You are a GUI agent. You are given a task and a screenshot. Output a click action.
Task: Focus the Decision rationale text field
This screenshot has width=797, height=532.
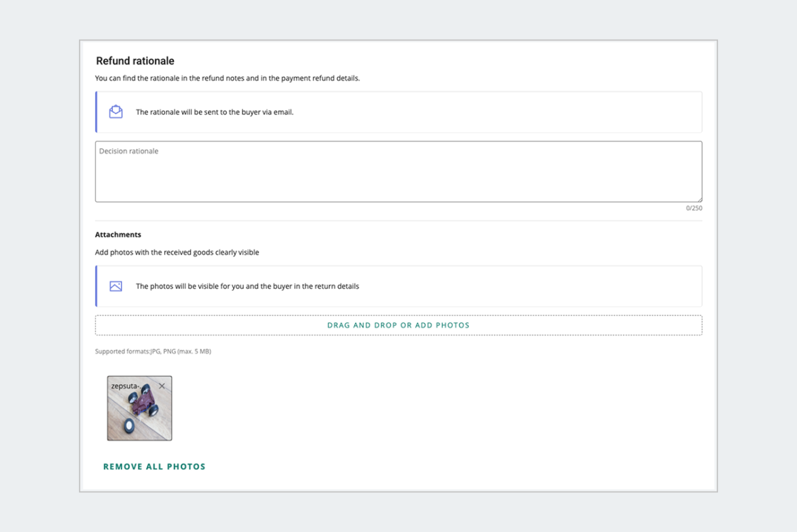398,171
